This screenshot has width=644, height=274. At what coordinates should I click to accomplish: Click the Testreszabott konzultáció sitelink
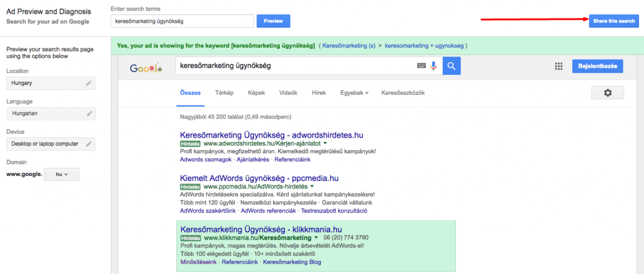pyautogui.click(x=334, y=211)
